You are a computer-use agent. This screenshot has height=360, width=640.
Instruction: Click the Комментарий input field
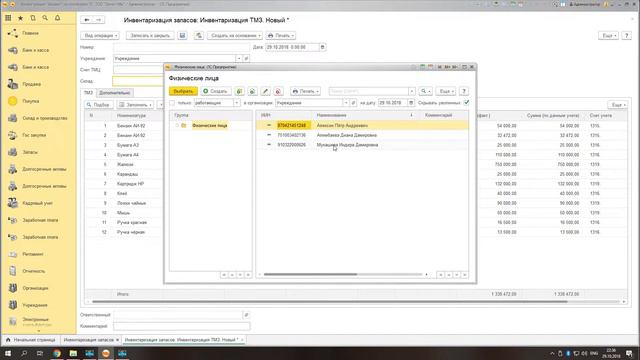[182, 326]
